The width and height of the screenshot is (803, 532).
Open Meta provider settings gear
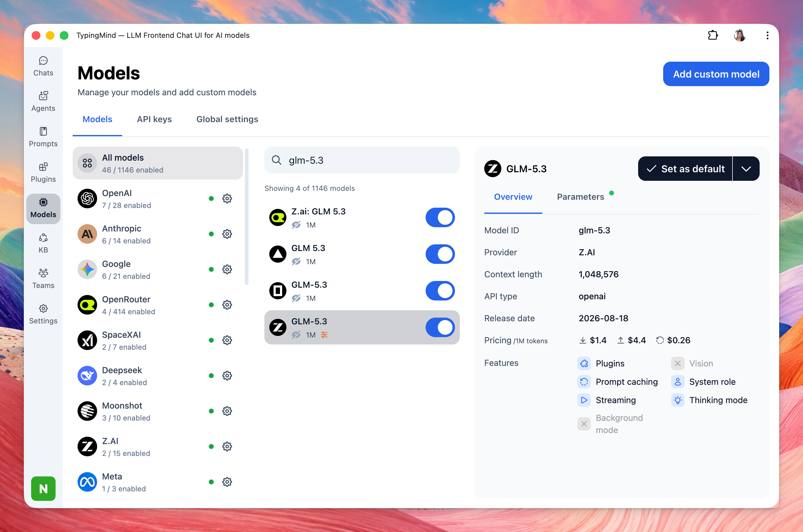tap(227, 482)
